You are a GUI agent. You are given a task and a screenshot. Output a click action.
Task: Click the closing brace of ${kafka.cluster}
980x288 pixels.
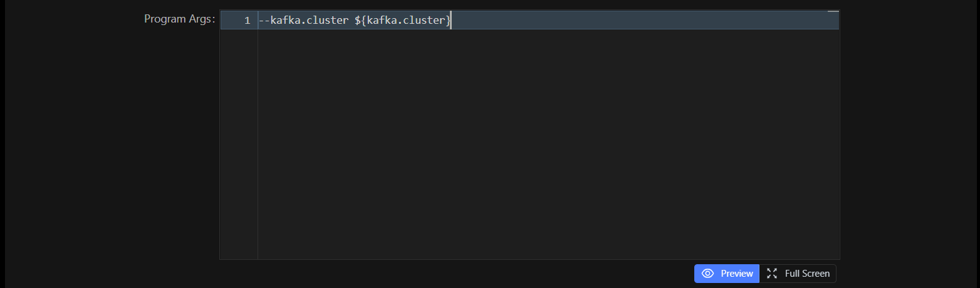click(447, 21)
